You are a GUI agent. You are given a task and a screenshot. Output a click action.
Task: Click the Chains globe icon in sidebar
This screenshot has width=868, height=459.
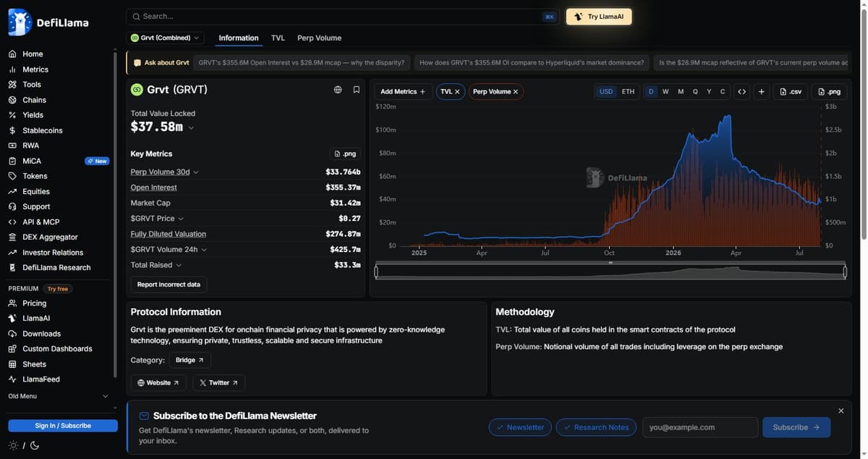pos(12,100)
